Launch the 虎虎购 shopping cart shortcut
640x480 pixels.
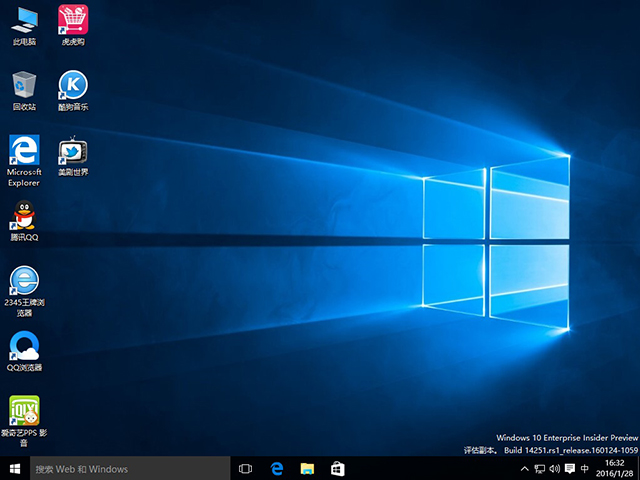click(x=72, y=20)
